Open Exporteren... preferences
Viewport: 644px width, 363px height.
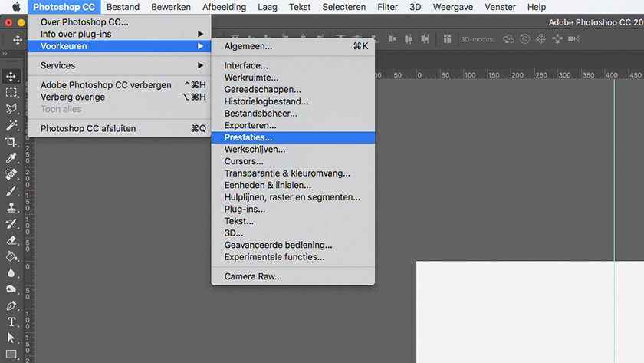(x=293, y=125)
